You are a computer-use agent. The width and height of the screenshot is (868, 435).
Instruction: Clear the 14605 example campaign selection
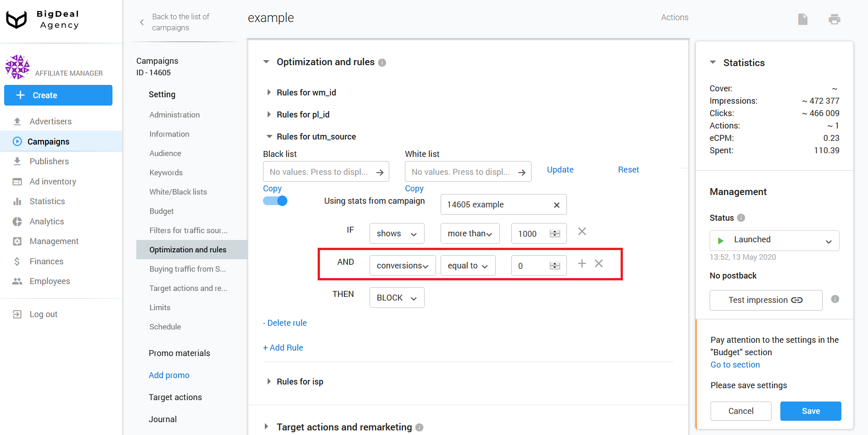(x=556, y=205)
